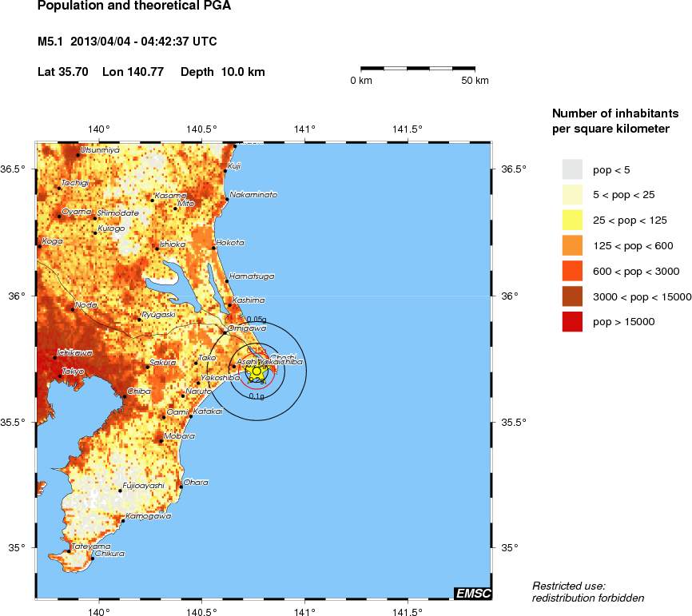Click the EMSC logo

point(472,593)
